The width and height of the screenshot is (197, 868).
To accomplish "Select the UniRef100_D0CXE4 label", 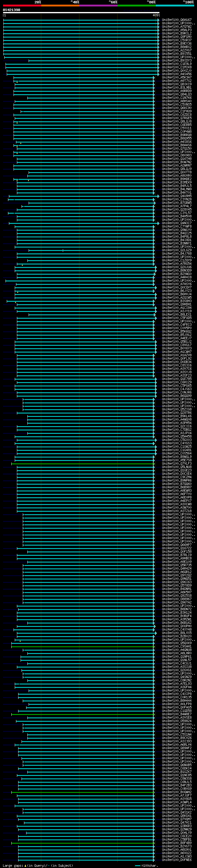I will click(177, 474).
